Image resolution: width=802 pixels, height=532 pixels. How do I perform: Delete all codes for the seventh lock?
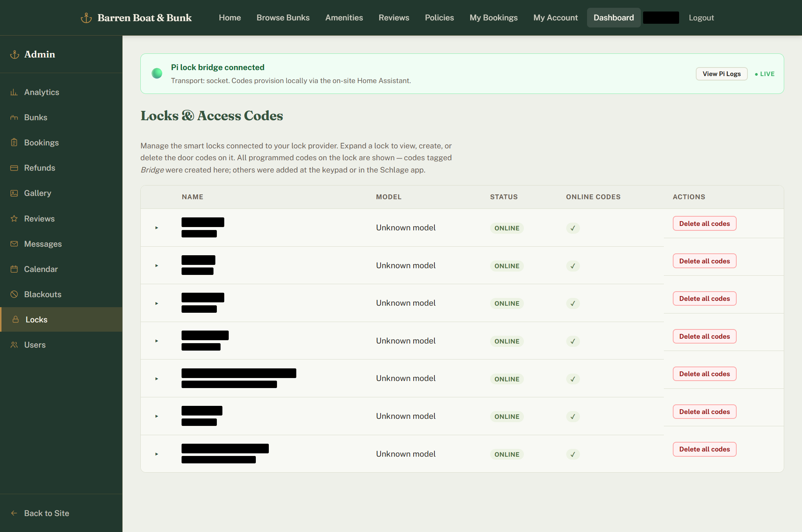tap(704, 449)
